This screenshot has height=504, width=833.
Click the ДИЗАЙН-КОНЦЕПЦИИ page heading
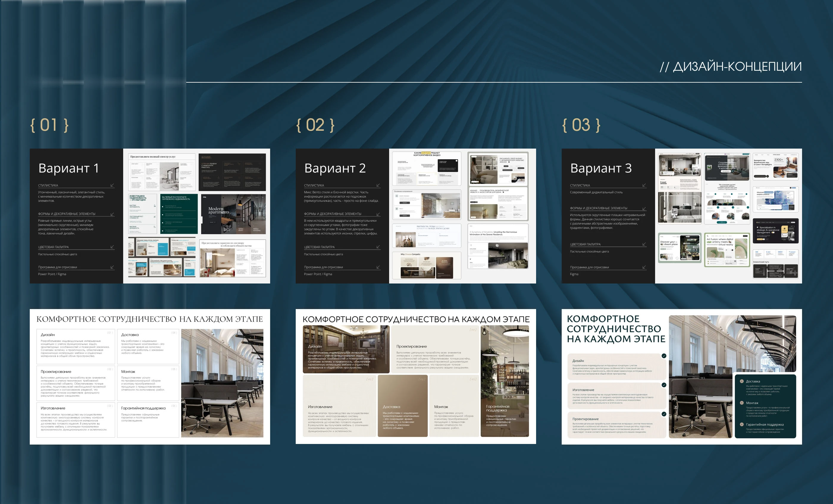[730, 67]
